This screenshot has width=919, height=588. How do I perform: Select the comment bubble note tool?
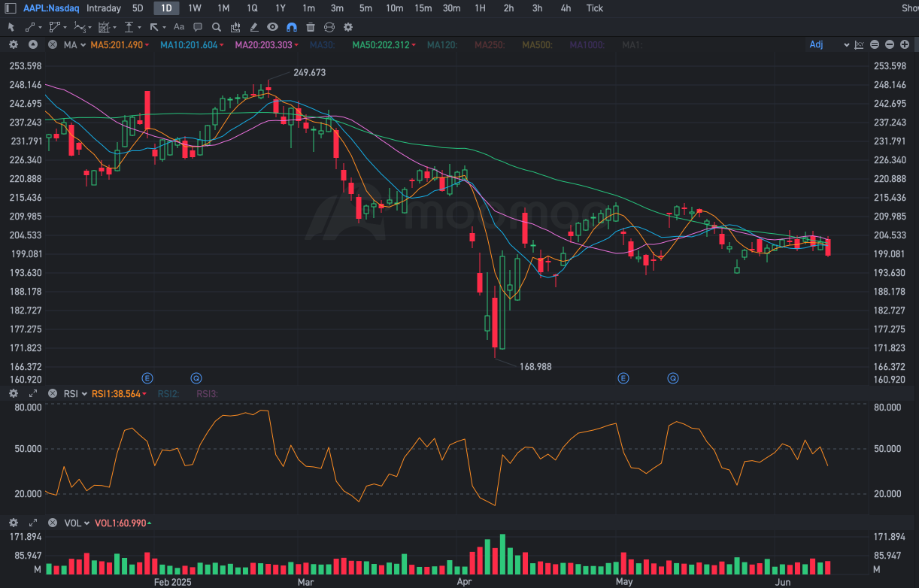pos(198,27)
